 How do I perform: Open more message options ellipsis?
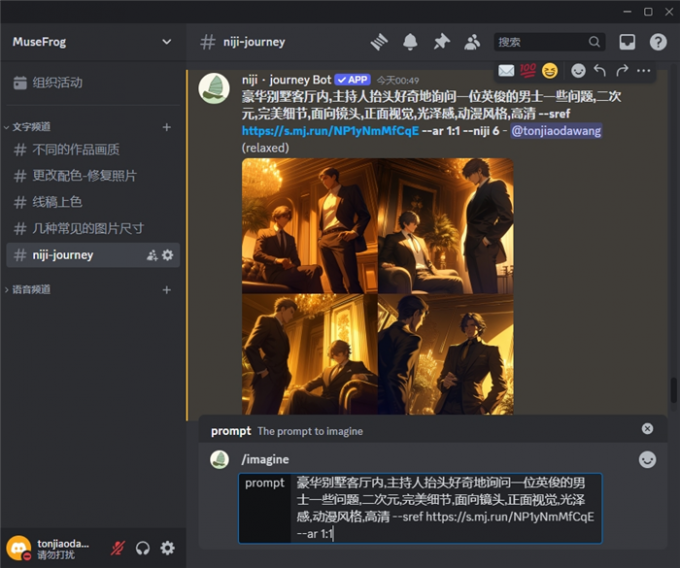(x=644, y=70)
